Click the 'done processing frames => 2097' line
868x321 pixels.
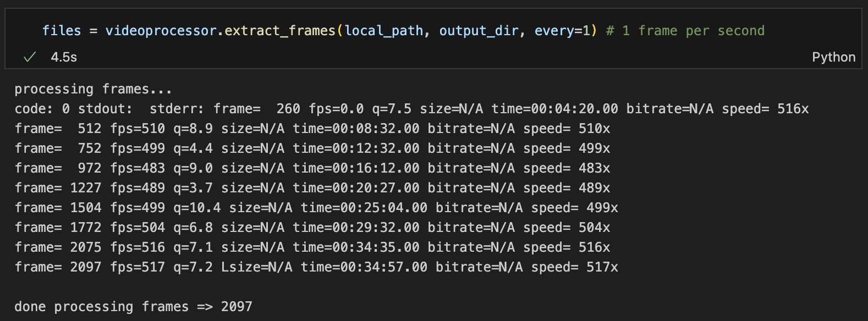[x=133, y=307]
